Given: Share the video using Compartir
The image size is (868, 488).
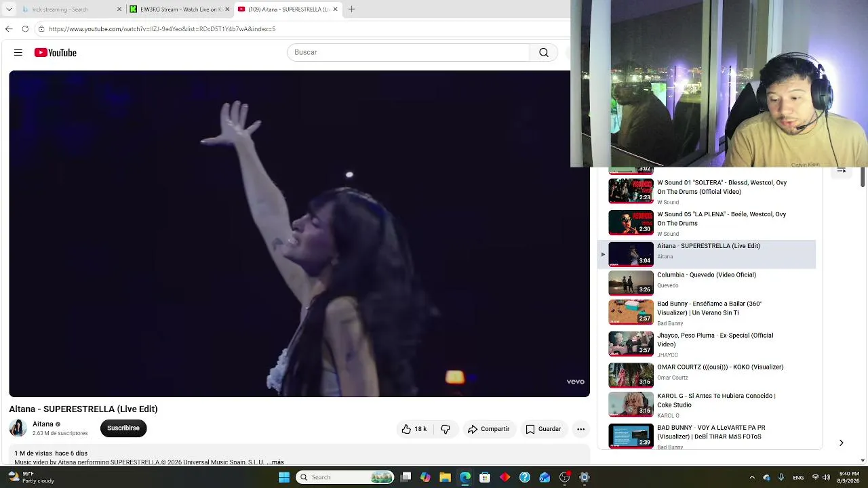Looking at the screenshot, I should pyautogui.click(x=488, y=429).
